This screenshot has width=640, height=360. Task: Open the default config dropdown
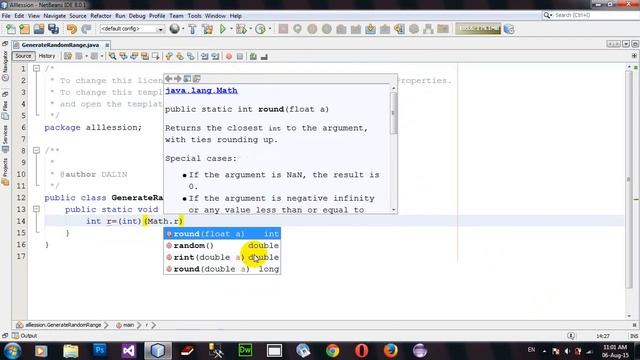click(132, 29)
